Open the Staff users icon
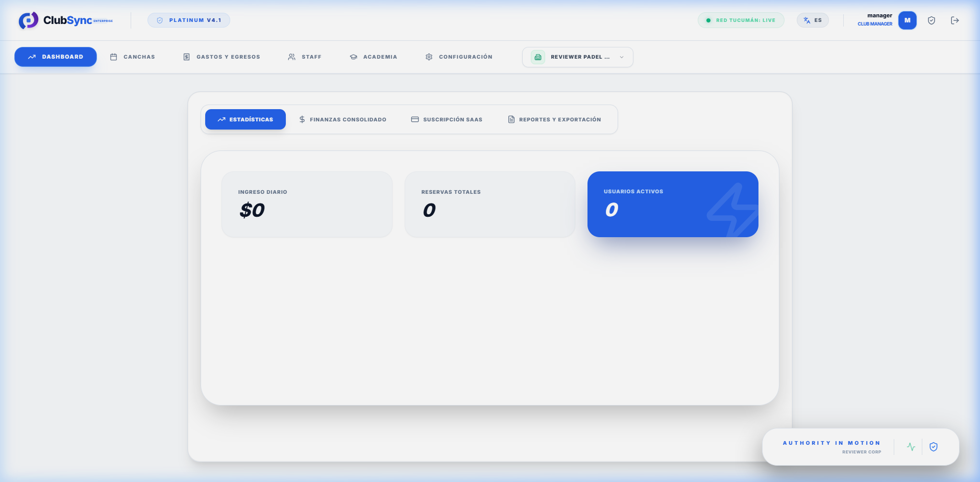The height and width of the screenshot is (482, 980). pyautogui.click(x=291, y=57)
